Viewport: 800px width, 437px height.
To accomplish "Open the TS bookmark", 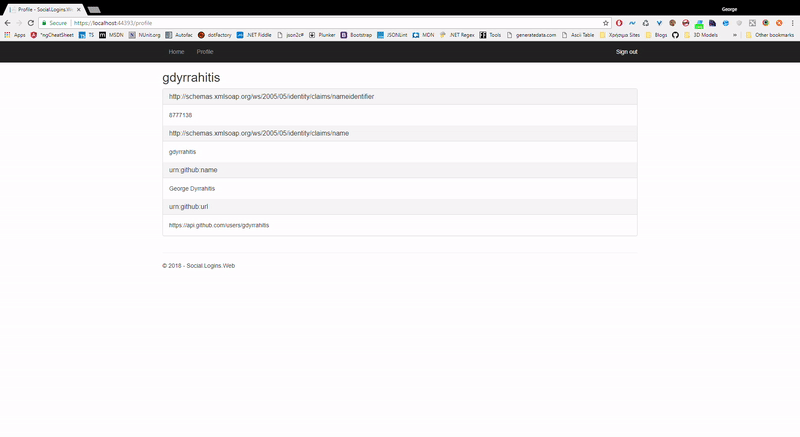I will (x=87, y=35).
